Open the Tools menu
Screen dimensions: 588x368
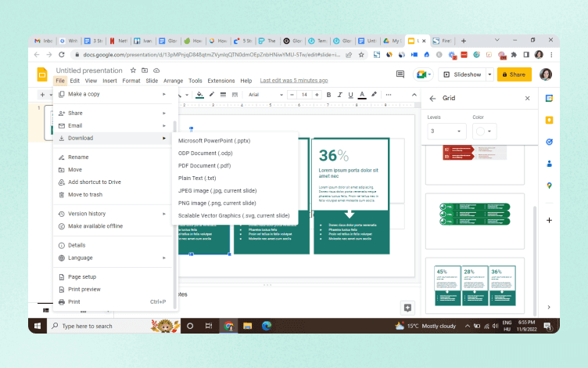tap(195, 81)
